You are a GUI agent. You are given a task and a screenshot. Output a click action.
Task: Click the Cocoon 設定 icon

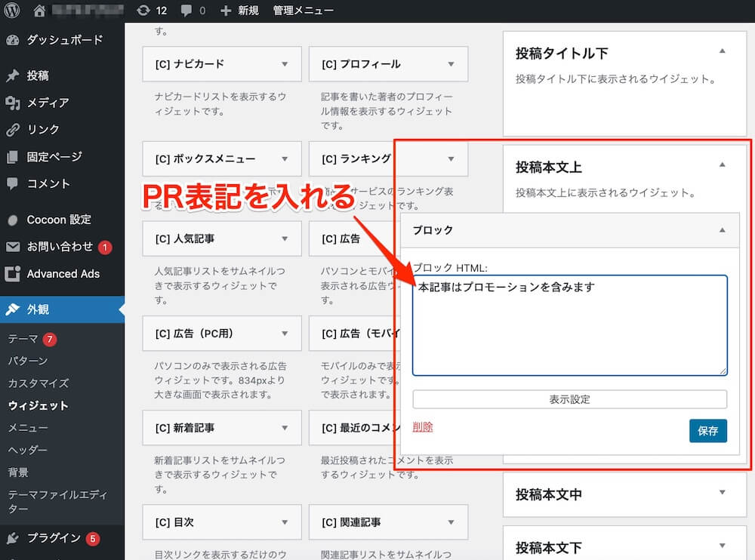13,220
